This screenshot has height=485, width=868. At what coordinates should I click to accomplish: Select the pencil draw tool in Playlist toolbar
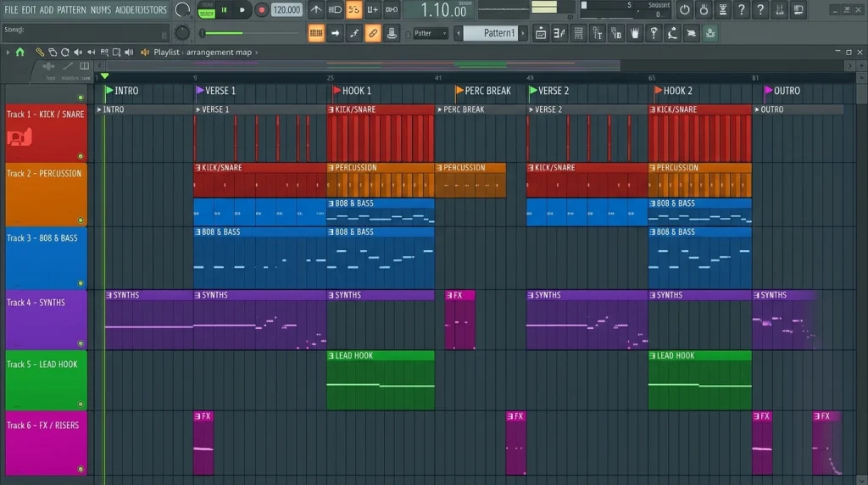pos(40,52)
